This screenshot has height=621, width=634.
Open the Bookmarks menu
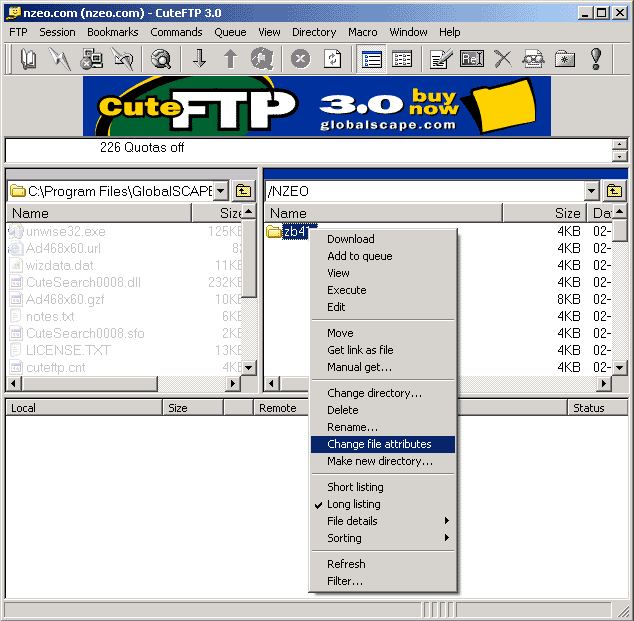tap(112, 32)
